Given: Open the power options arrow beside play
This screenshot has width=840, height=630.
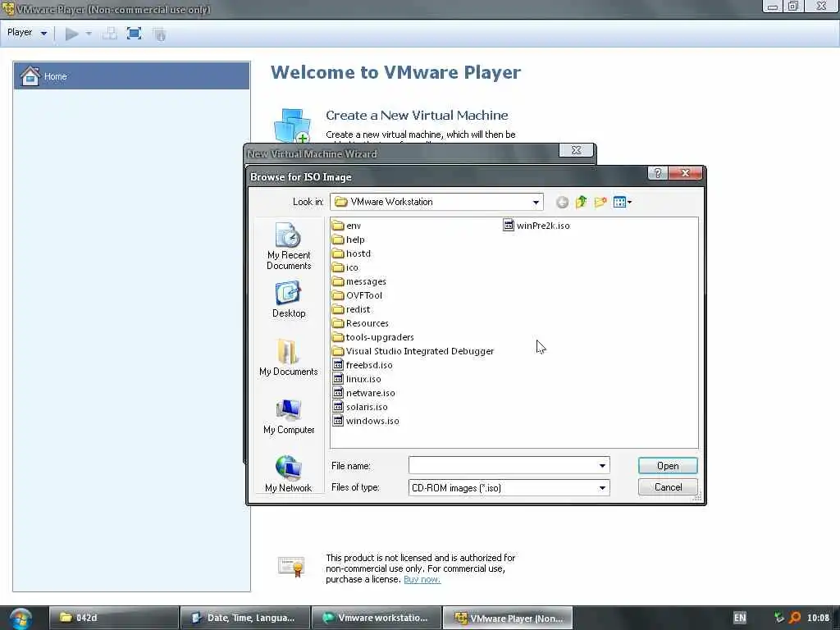Looking at the screenshot, I should [89, 34].
